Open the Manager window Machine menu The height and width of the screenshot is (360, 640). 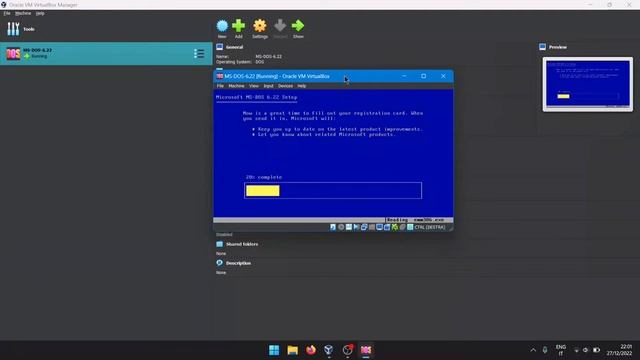(23, 13)
